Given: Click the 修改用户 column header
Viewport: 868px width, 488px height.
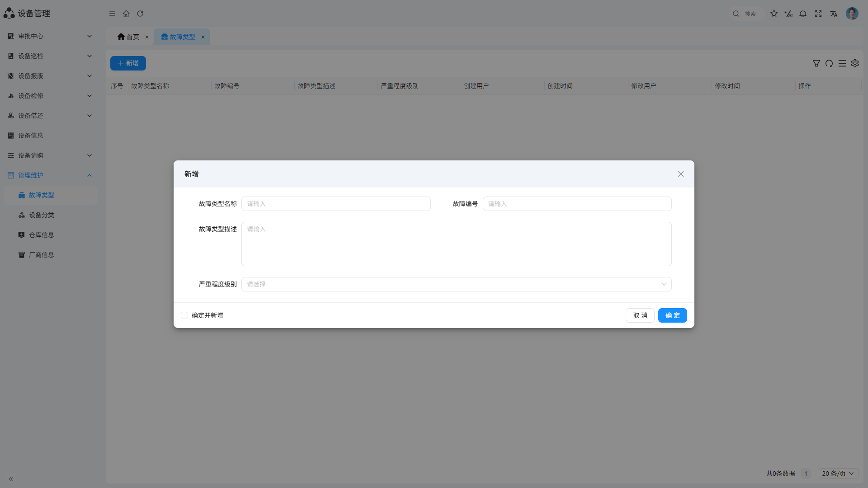Looking at the screenshot, I should coord(644,86).
